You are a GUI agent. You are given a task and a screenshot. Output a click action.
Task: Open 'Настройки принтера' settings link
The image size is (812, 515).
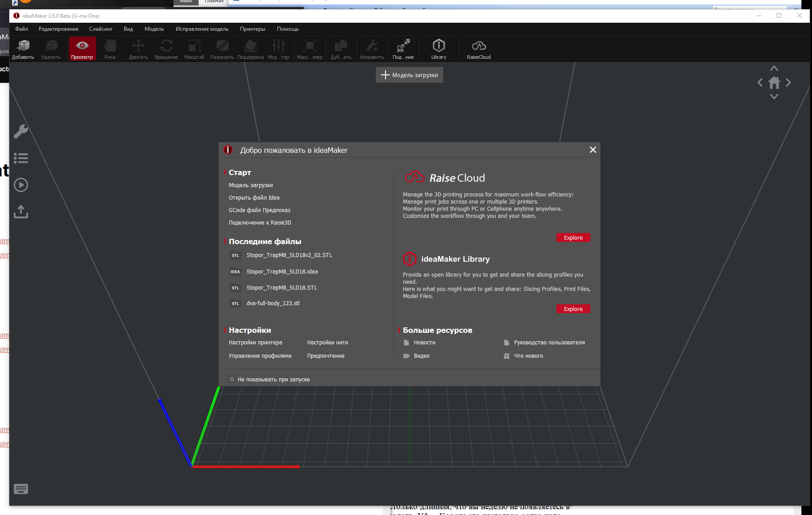pos(256,343)
